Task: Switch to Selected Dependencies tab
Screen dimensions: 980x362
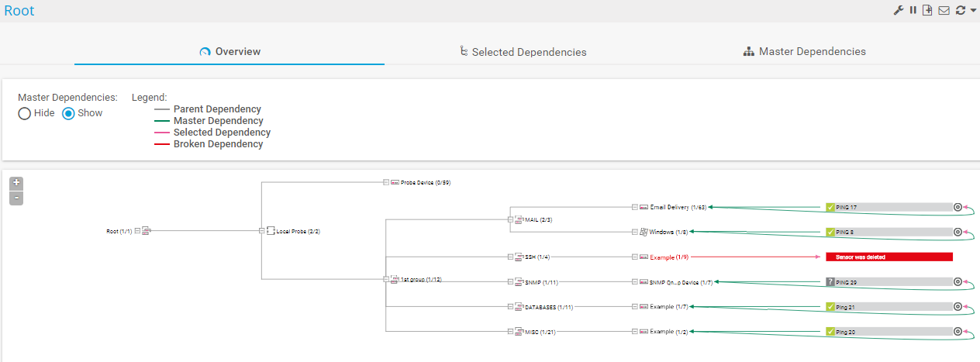Action: coord(523,52)
